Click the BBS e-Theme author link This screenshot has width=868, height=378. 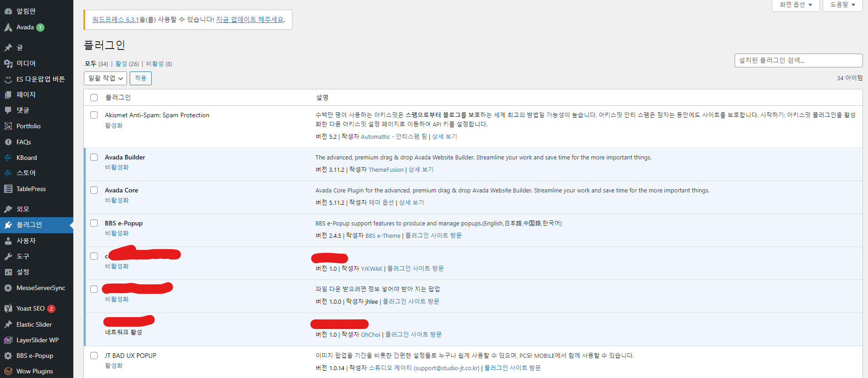383,236
